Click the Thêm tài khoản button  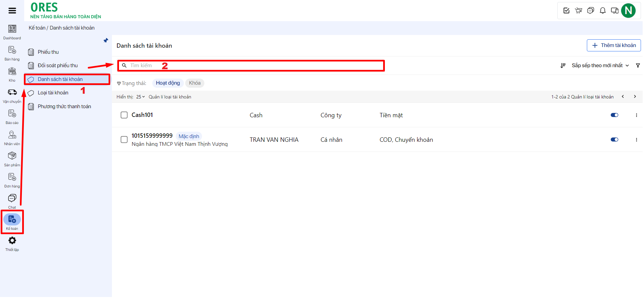[x=613, y=45]
